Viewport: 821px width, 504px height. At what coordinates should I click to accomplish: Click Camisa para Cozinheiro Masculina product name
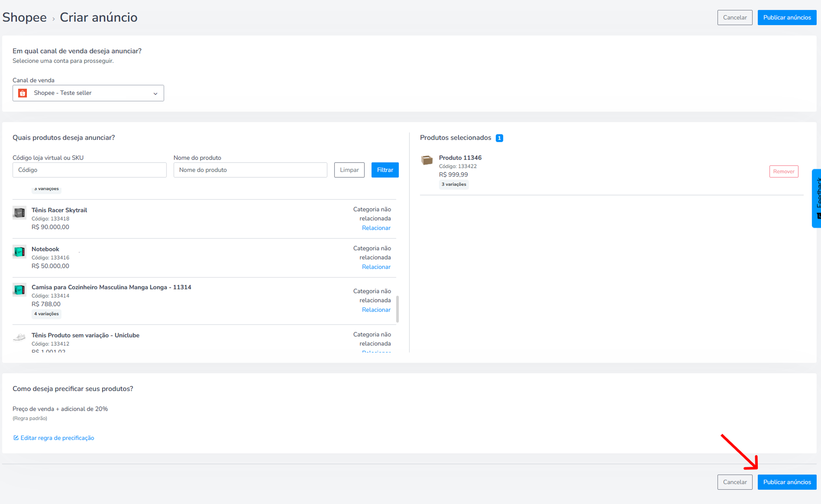click(x=111, y=287)
